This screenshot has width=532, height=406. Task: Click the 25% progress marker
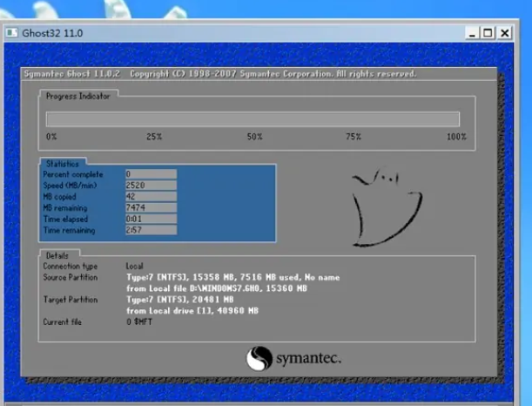coord(154,137)
